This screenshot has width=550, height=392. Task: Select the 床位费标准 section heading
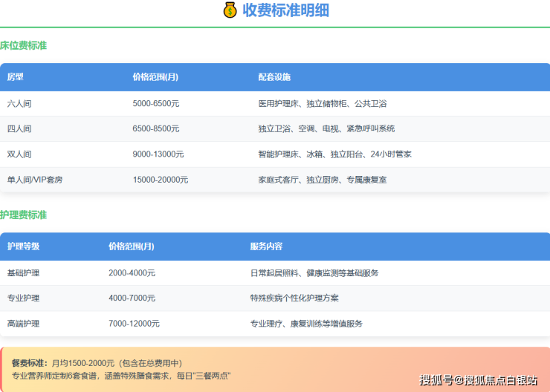[x=24, y=45]
